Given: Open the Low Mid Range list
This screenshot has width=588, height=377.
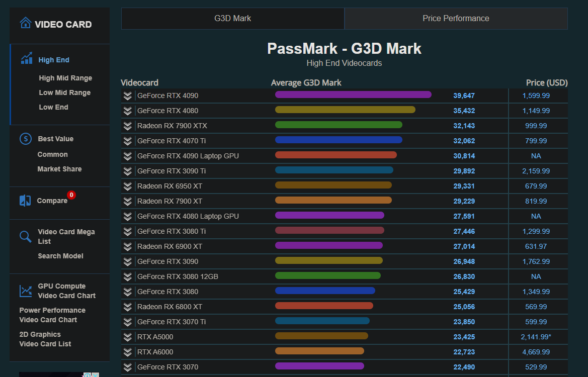Looking at the screenshot, I should coord(65,92).
